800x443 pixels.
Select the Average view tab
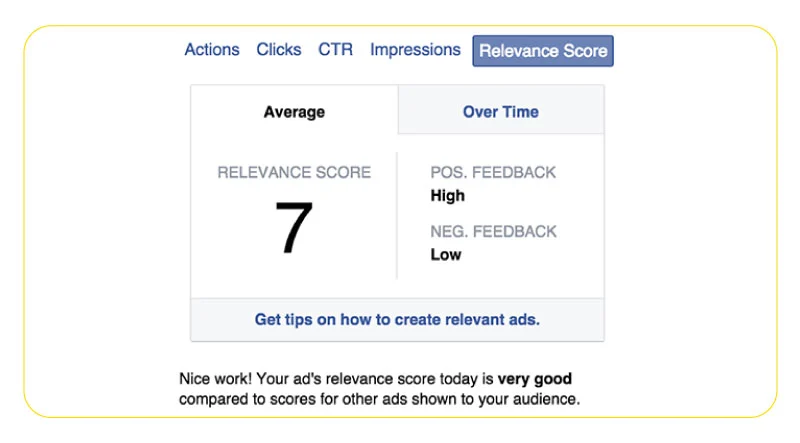pyautogui.click(x=294, y=111)
